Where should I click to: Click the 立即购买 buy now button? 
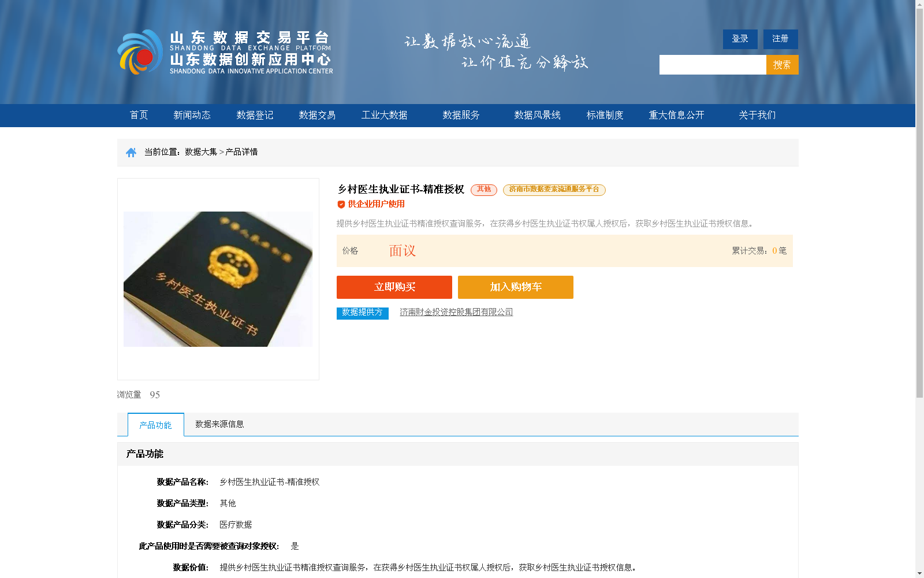point(394,287)
